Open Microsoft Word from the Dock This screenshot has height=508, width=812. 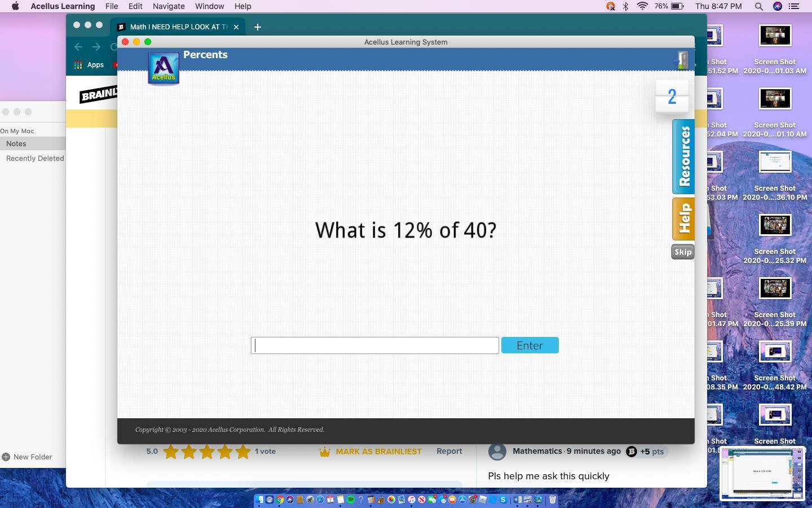(x=518, y=500)
